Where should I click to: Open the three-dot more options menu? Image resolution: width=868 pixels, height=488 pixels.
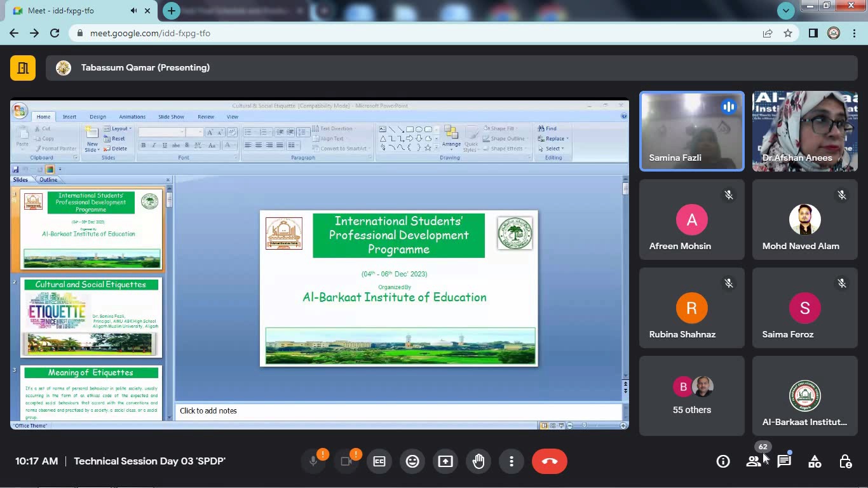(x=512, y=461)
